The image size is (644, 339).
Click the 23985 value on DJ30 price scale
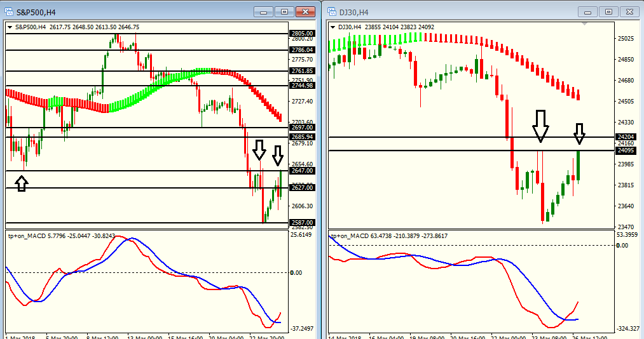626,164
